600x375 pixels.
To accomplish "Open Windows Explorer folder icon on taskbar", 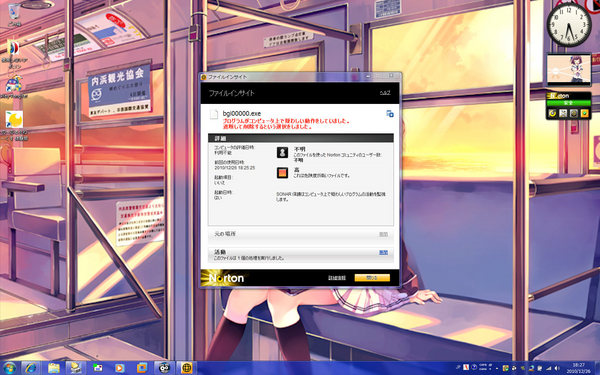I will click(54, 368).
